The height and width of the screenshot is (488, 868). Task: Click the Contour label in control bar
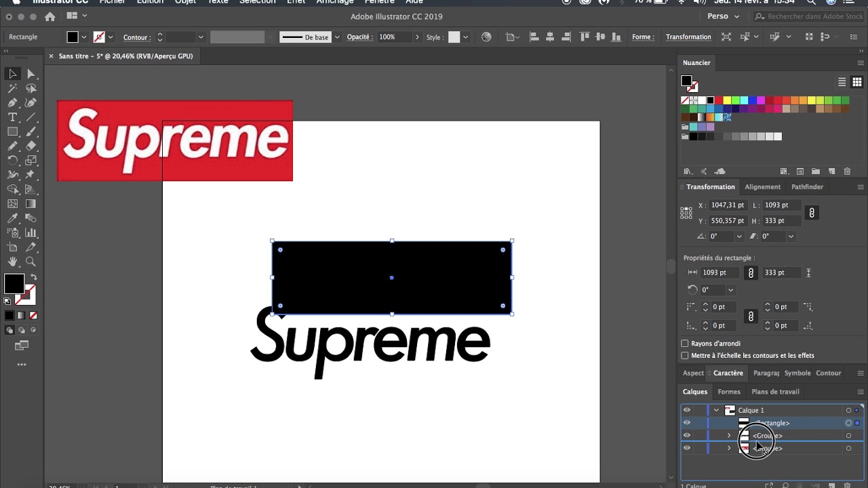tap(137, 37)
